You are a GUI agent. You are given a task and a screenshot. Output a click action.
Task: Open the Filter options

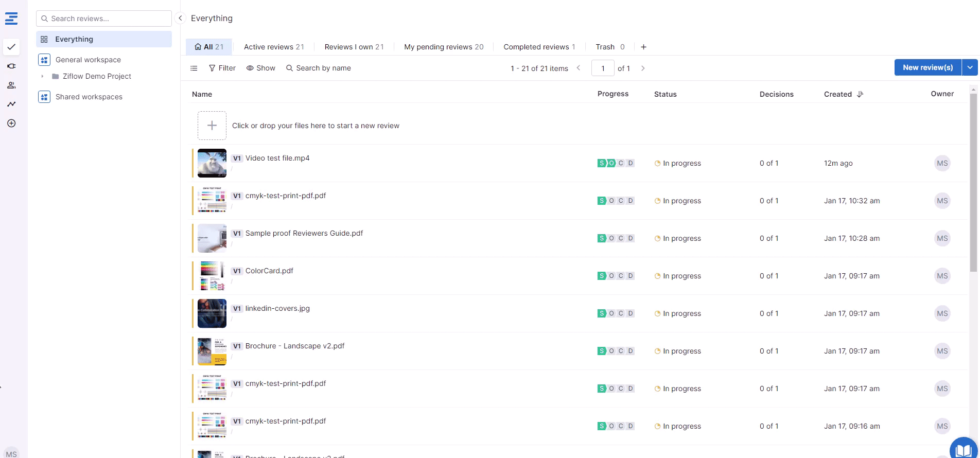(x=222, y=68)
